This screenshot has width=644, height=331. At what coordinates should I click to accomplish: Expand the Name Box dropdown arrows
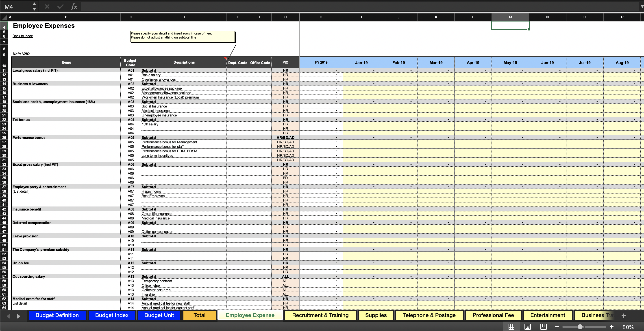pyautogui.click(x=34, y=7)
